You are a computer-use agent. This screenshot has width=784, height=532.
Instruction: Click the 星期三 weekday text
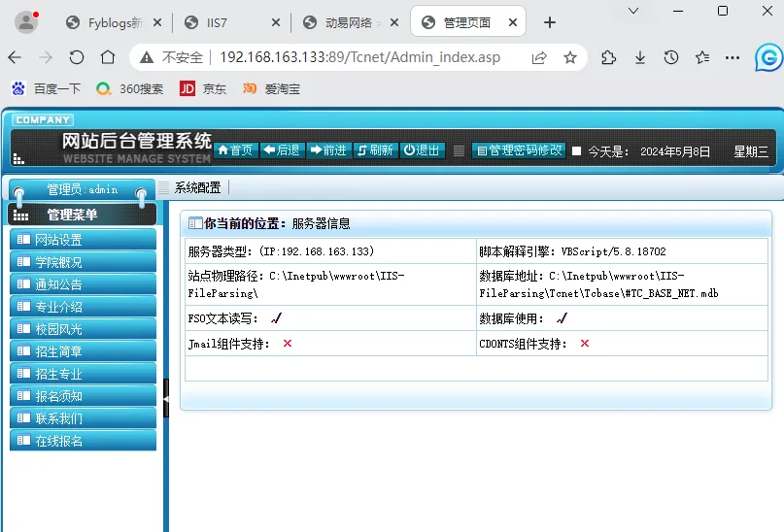pos(751,151)
